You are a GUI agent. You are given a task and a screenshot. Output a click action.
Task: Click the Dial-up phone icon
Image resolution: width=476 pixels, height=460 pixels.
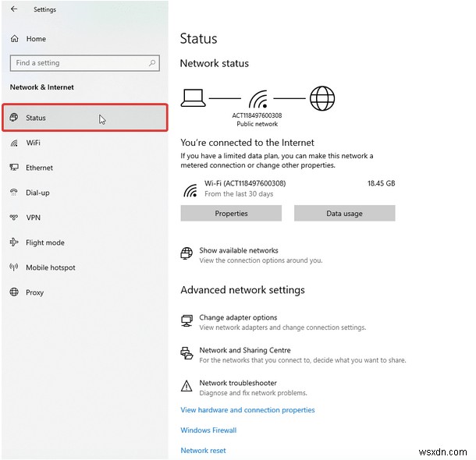[14, 193]
